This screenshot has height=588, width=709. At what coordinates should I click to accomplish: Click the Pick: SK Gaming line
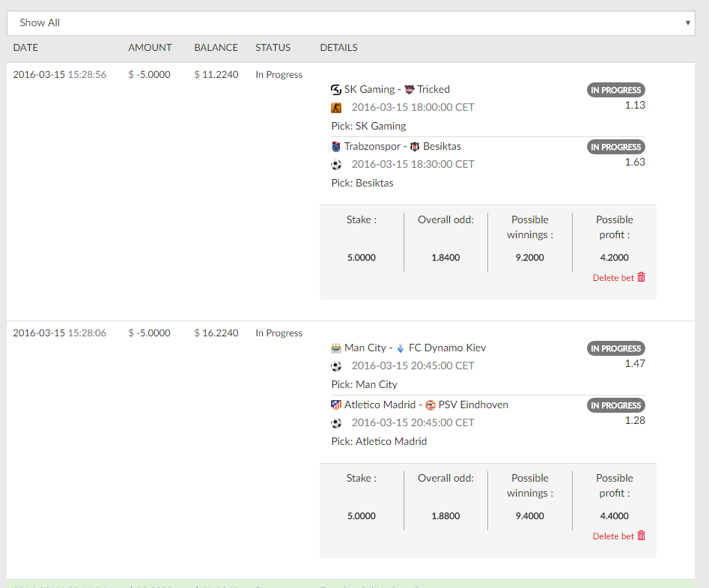tap(368, 126)
